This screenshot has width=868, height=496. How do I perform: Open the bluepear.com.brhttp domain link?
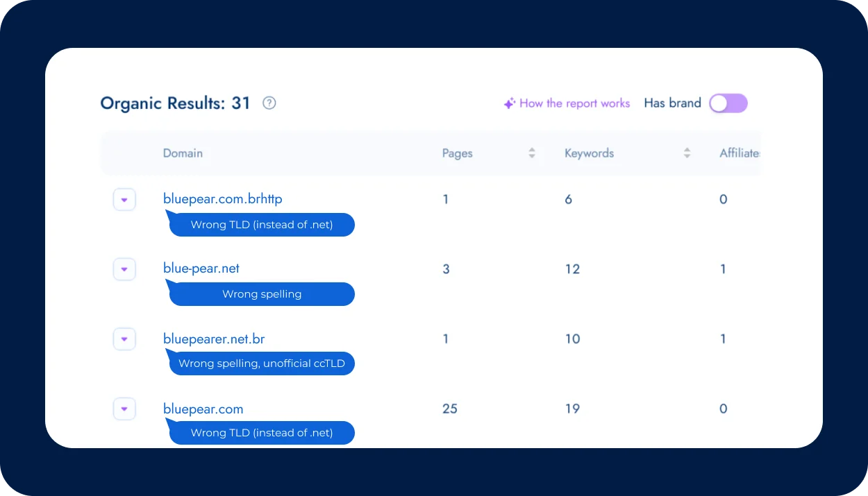pos(222,199)
